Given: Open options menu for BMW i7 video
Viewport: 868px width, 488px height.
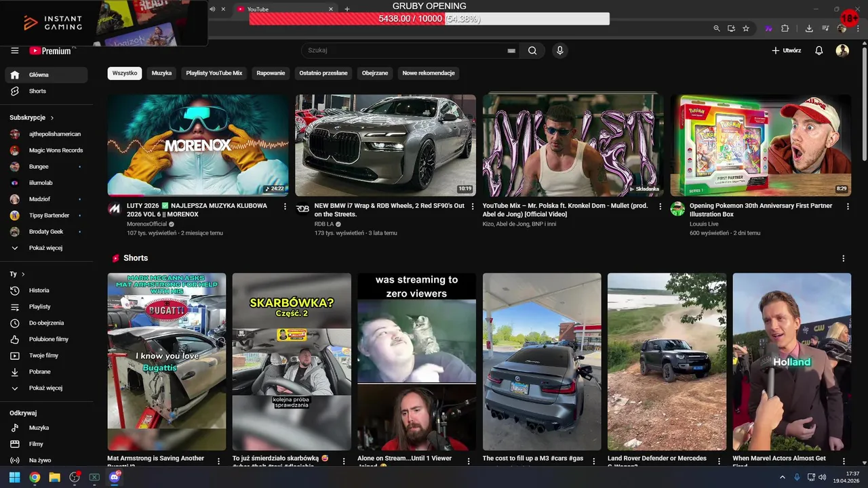Looking at the screenshot, I should [x=473, y=207].
